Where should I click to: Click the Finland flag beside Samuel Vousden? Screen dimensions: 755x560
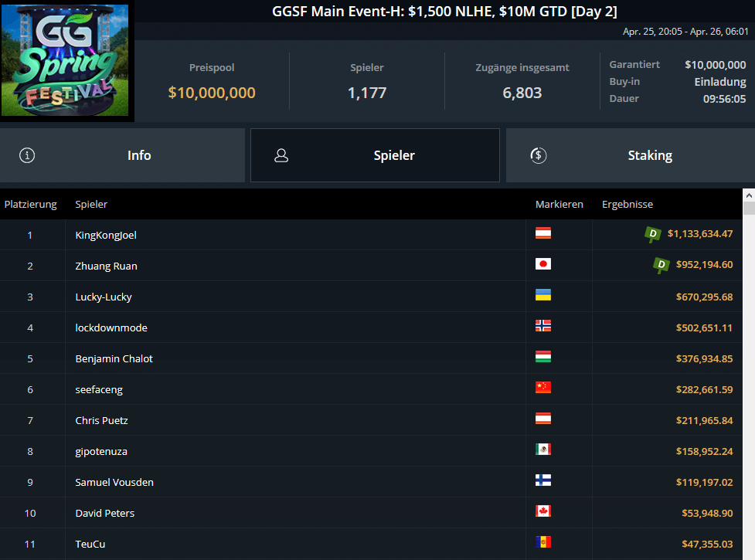(543, 481)
